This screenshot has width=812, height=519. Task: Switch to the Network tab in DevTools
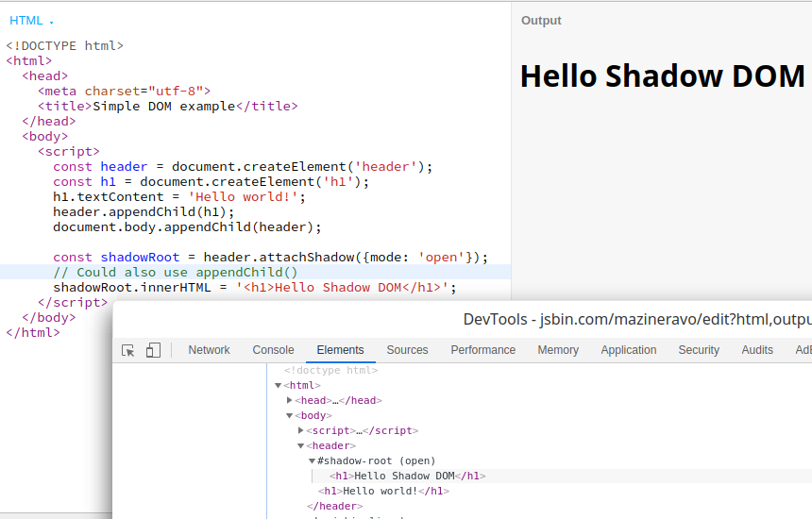pyautogui.click(x=209, y=350)
